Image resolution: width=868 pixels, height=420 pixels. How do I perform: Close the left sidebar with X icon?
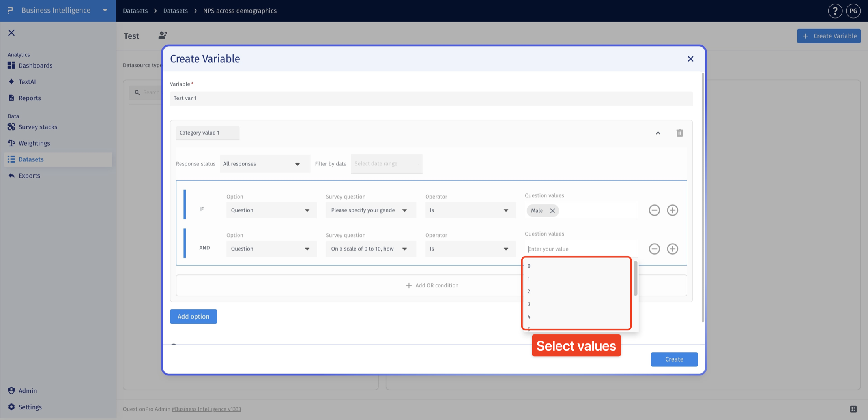[11, 33]
